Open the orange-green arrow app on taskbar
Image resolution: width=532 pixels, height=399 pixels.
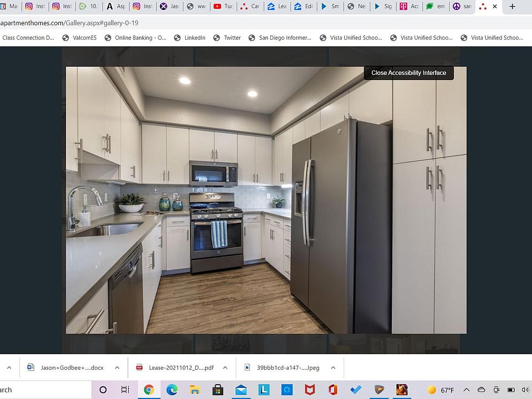(379, 390)
